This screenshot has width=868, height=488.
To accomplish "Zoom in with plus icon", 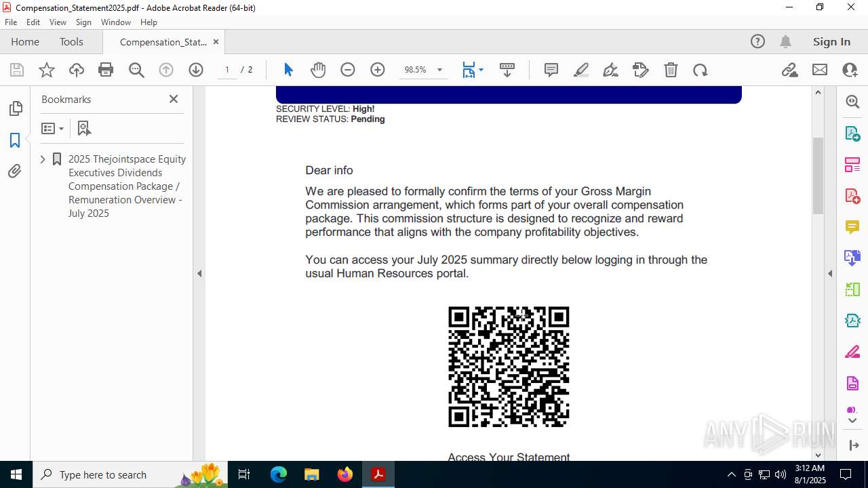I will (378, 70).
